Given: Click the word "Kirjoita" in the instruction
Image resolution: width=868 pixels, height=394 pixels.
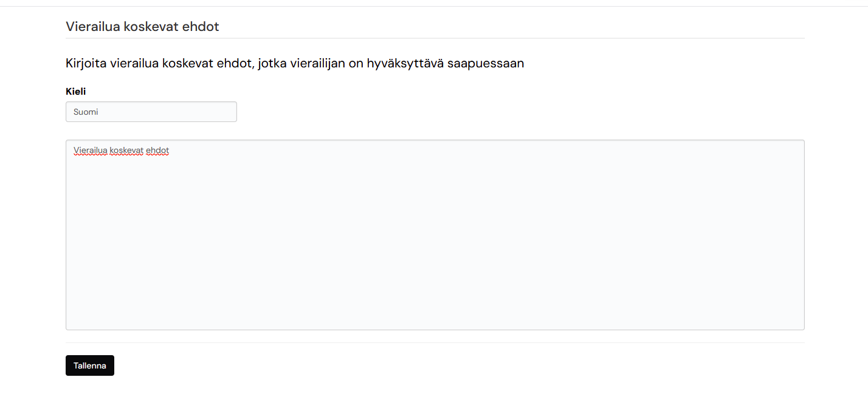Looking at the screenshot, I should click(x=86, y=63).
